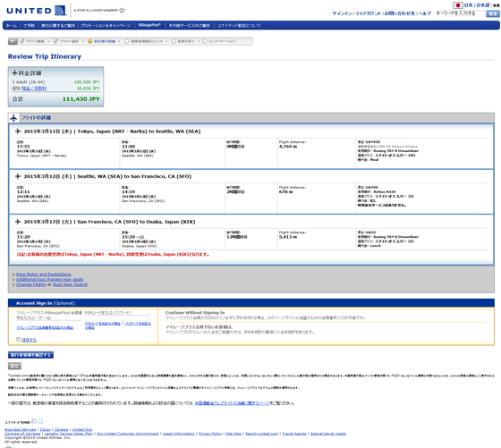Open Privacy Policy footer link
Viewport: 501px width, 448px height.
210,434
